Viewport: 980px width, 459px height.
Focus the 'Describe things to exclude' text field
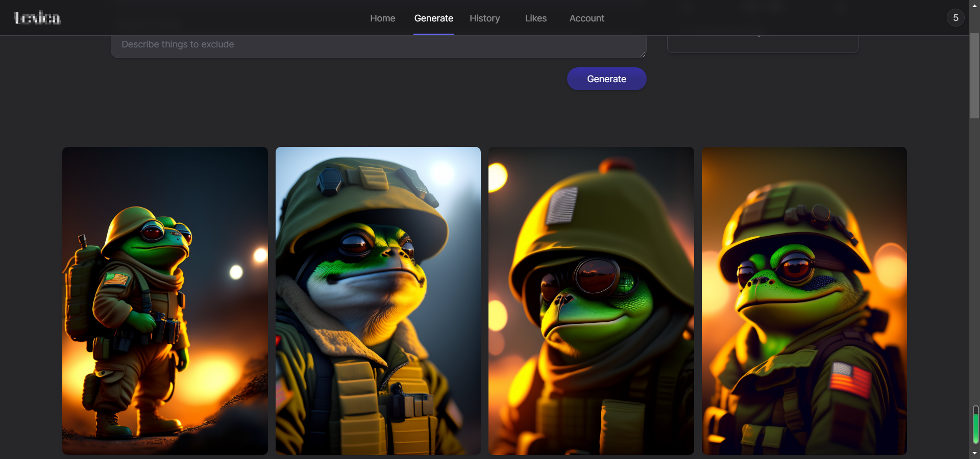click(x=378, y=45)
